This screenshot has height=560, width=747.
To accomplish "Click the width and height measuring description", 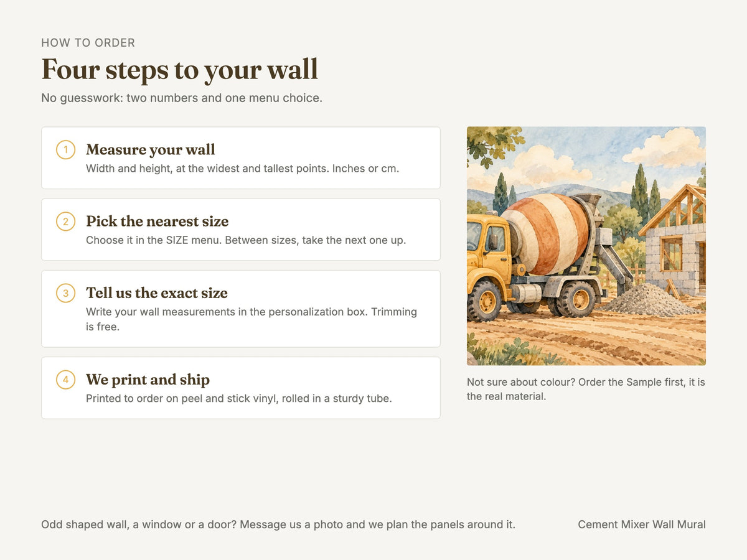I will [242, 169].
